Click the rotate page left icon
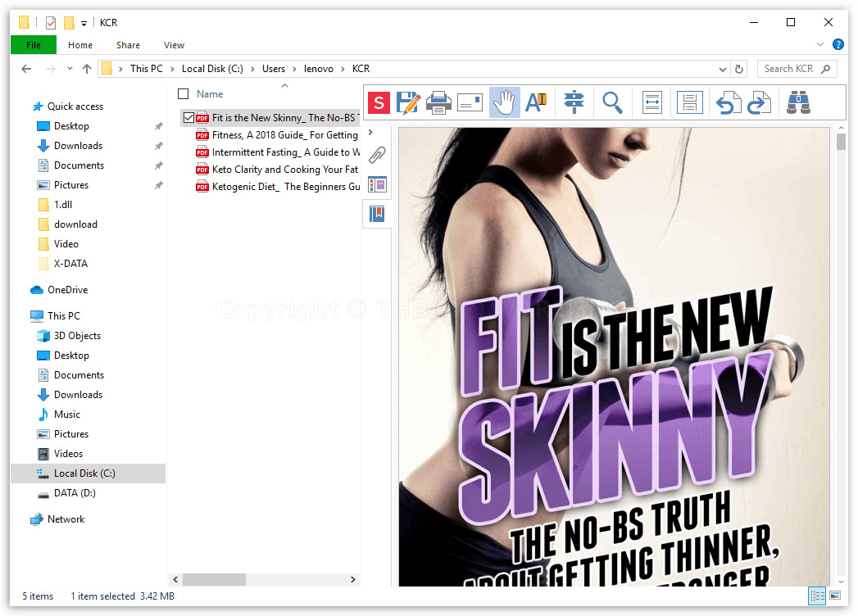The image size is (858, 616). pos(728,102)
